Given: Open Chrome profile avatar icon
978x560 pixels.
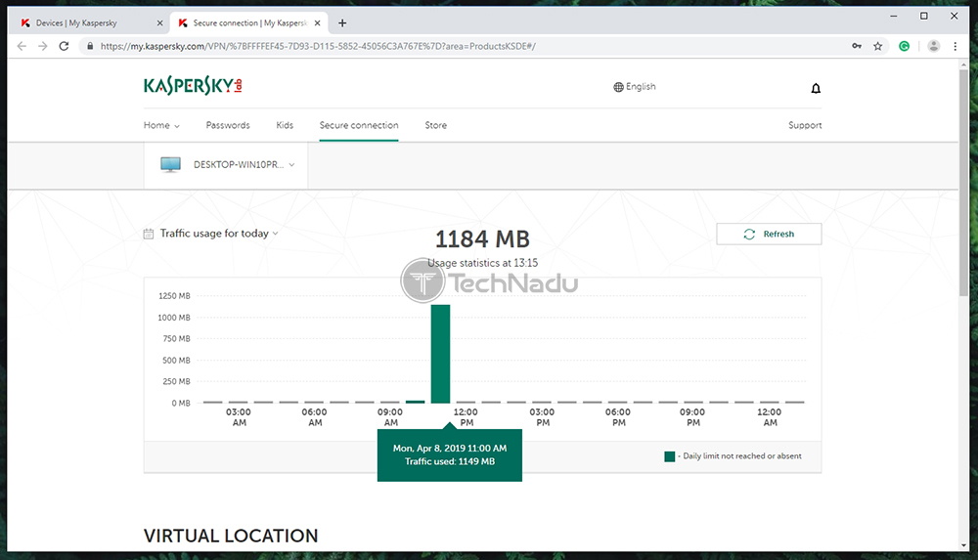Looking at the screenshot, I should click(x=934, y=46).
